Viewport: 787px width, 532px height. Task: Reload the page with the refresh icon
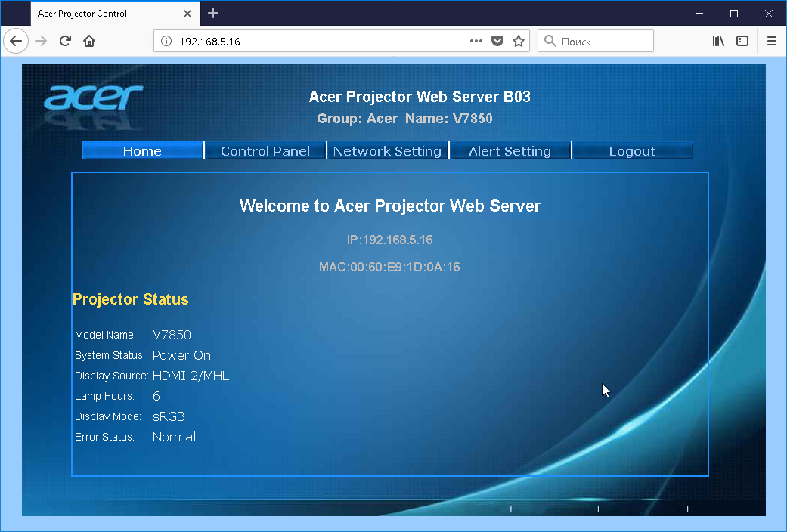[x=65, y=41]
